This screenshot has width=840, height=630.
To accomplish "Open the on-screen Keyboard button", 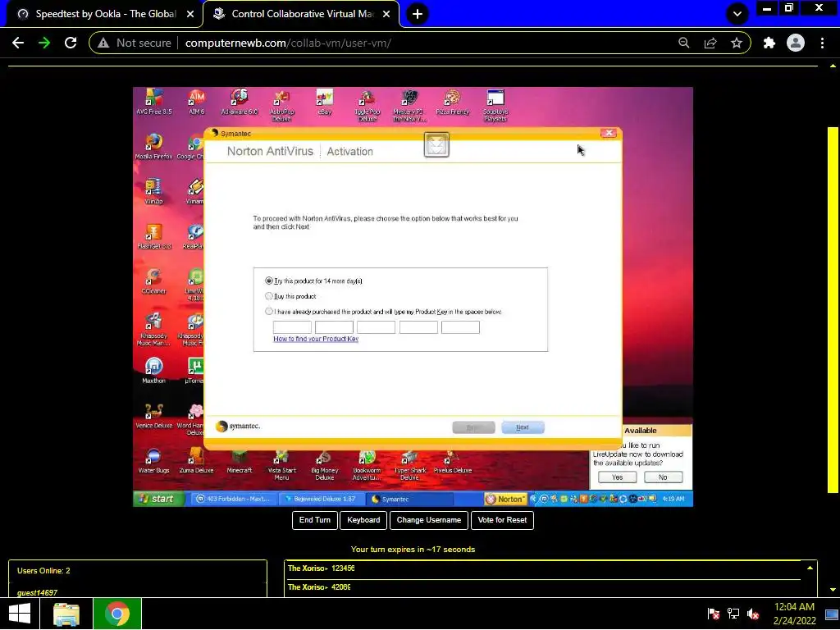I will pyautogui.click(x=363, y=520).
